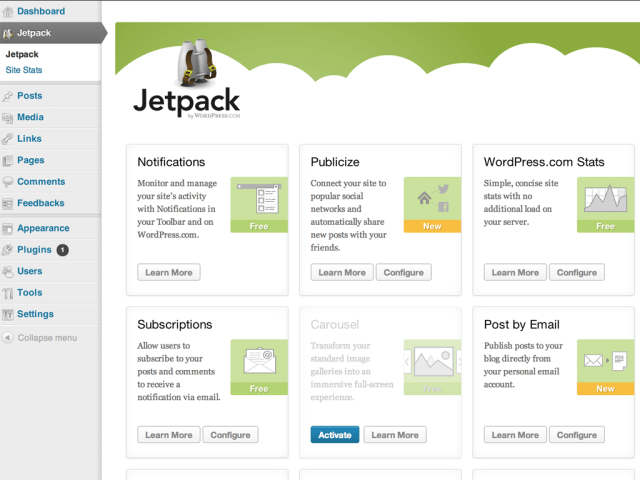This screenshot has height=480, width=640.
Task: Configure WordPress.com Stats module
Action: pos(577,272)
